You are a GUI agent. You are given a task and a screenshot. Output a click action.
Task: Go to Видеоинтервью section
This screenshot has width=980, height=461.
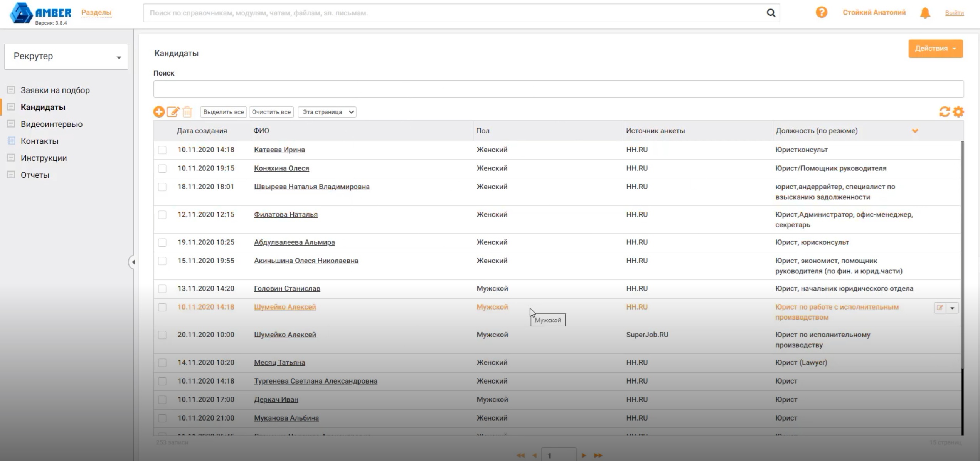coord(52,124)
